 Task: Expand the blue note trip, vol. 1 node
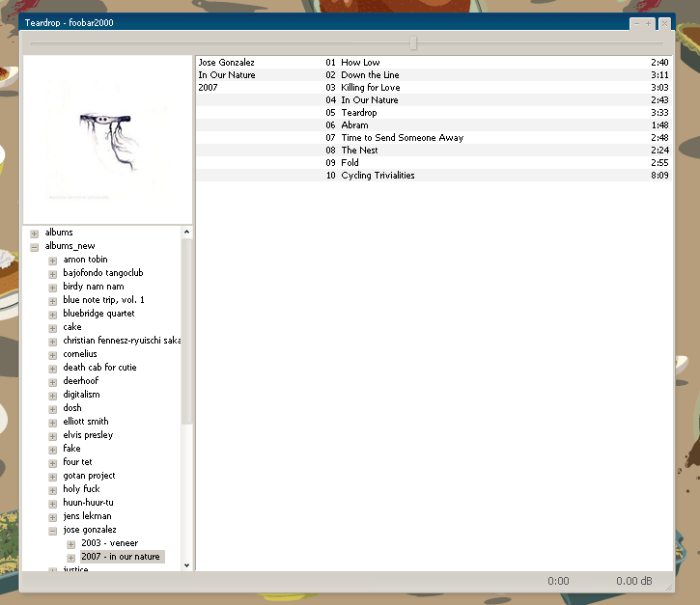pos(53,301)
